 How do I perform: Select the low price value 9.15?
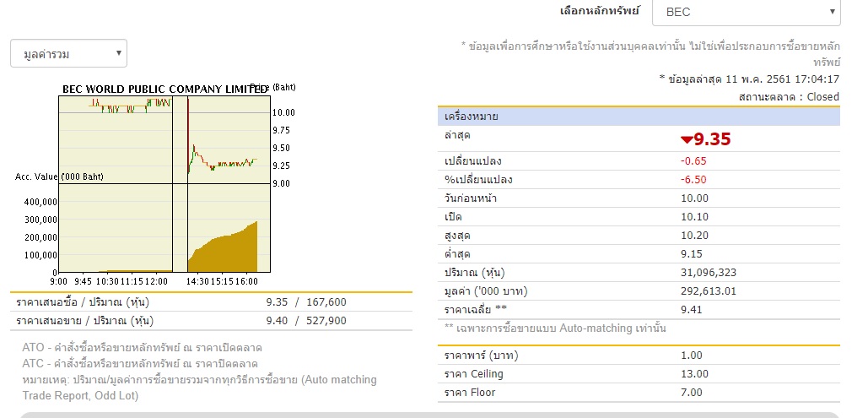pos(692,254)
